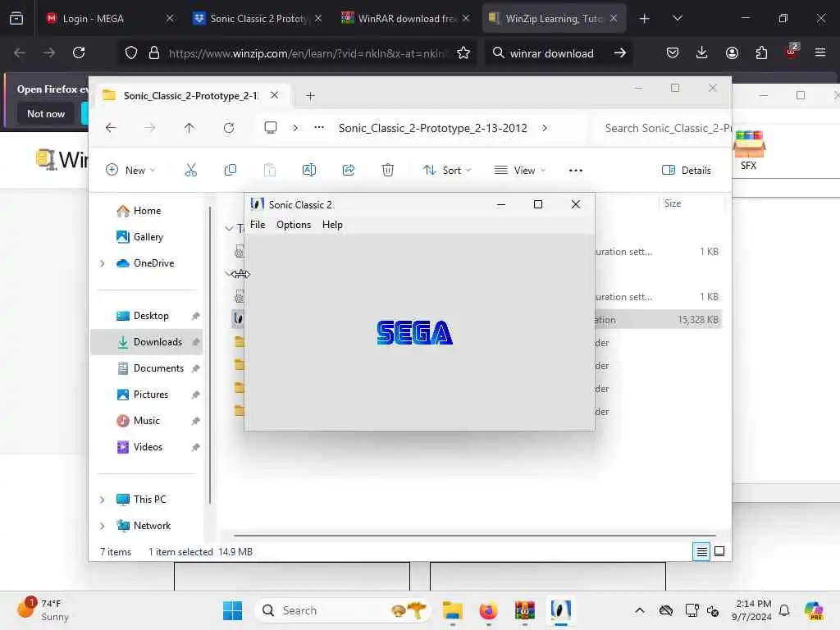This screenshot has height=630, width=840.
Task: Go up one folder level in Explorer
Action: [x=189, y=128]
